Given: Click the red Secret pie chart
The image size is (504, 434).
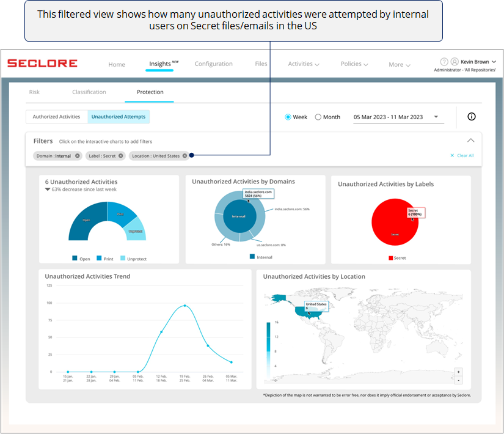Looking at the screenshot, I should 395,222.
